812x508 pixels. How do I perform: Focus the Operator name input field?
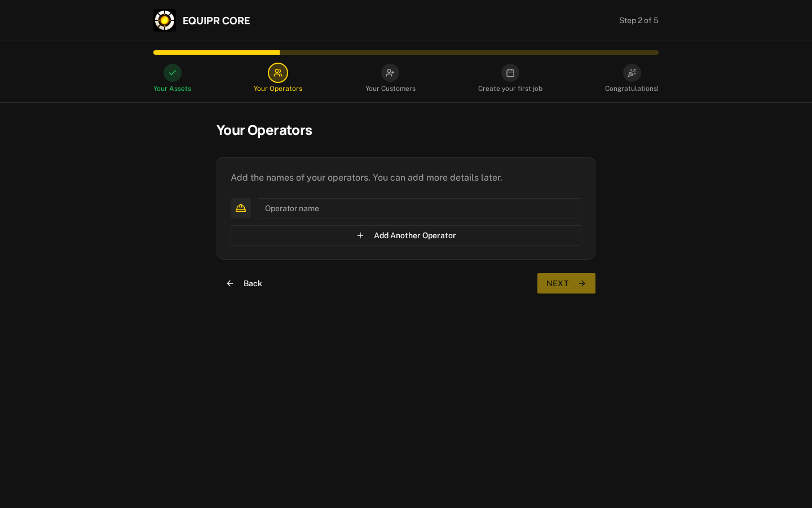(x=420, y=208)
